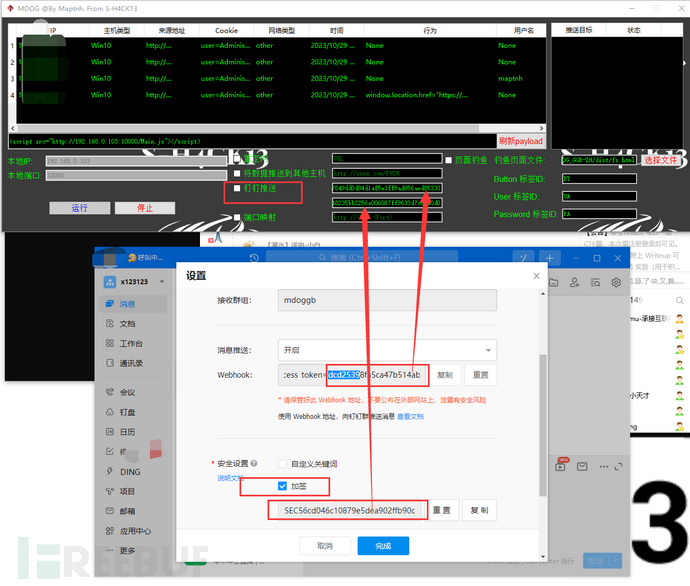Click 复制 next to Webhook field
This screenshot has height=586, width=690.
coord(445,375)
